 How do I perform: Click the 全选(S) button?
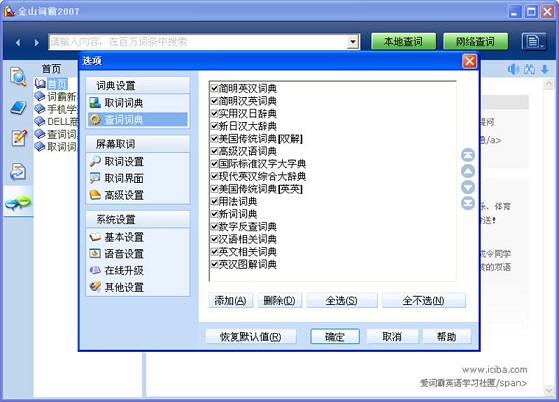pos(342,300)
